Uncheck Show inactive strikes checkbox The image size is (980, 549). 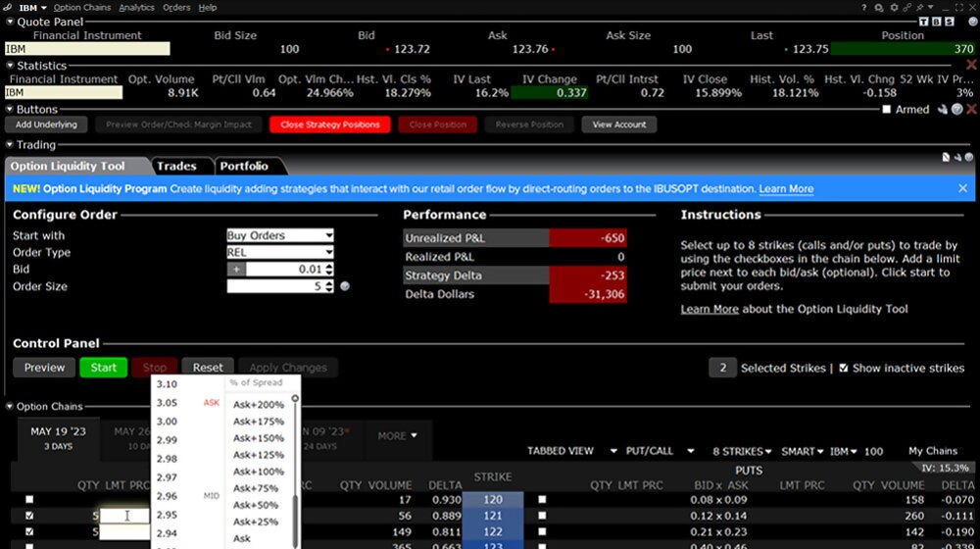click(x=843, y=368)
